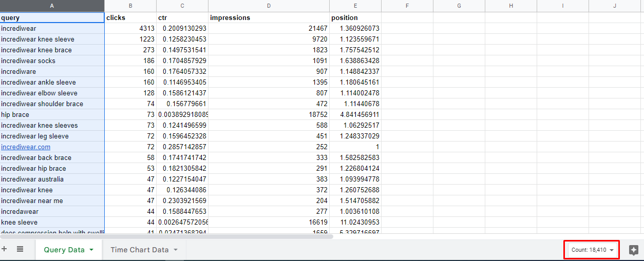Viewport: 644px width, 261px height.
Task: Select clicks value 1223
Action: pos(130,39)
